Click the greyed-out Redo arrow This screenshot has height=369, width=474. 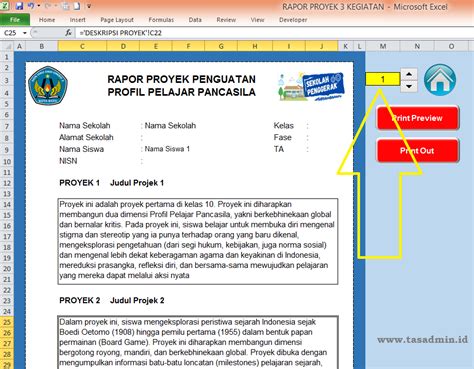pos(48,6)
